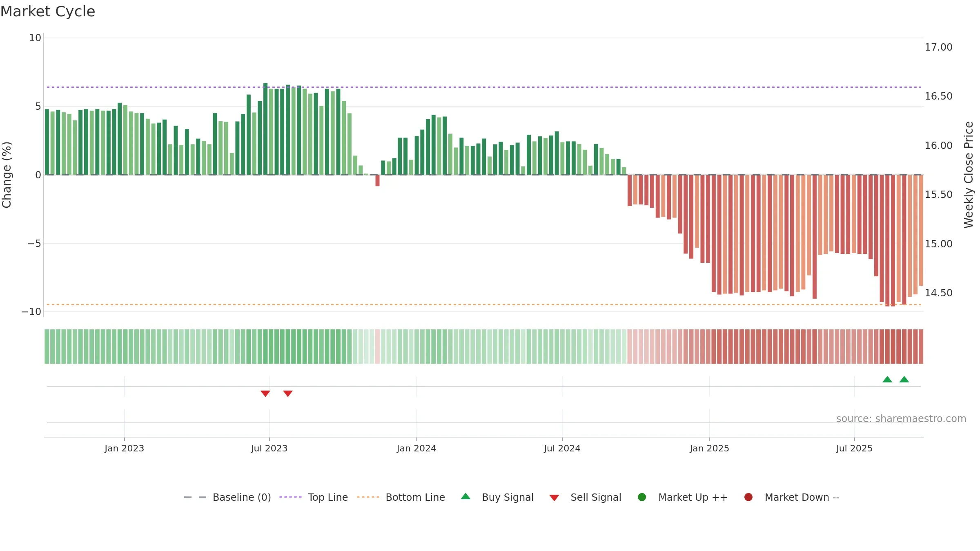Click the green Market Up circle legend icon
This screenshot has width=980, height=551.
coord(642,497)
